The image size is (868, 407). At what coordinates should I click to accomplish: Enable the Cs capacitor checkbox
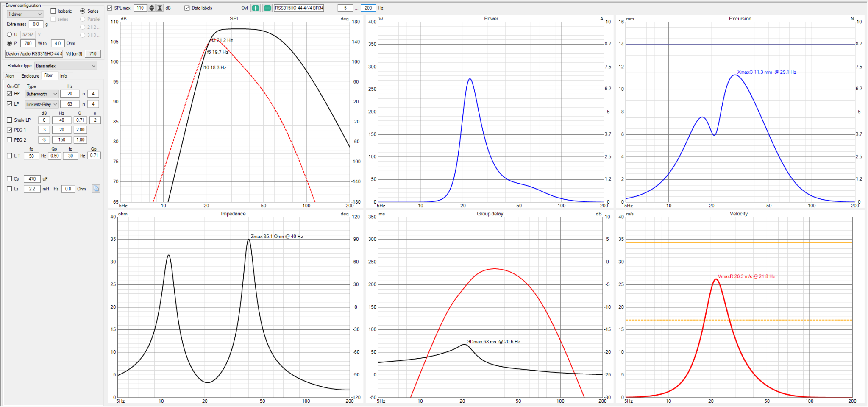pyautogui.click(x=9, y=179)
